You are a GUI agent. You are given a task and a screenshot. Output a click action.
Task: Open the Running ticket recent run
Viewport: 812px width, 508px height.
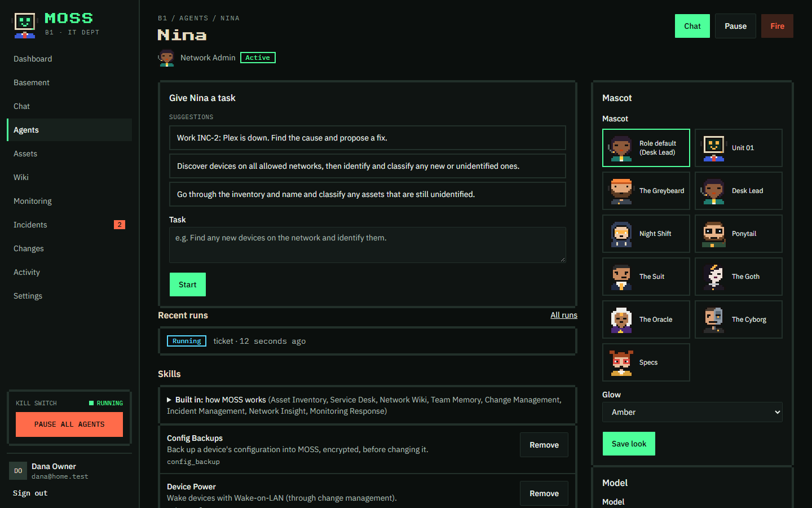click(368, 341)
